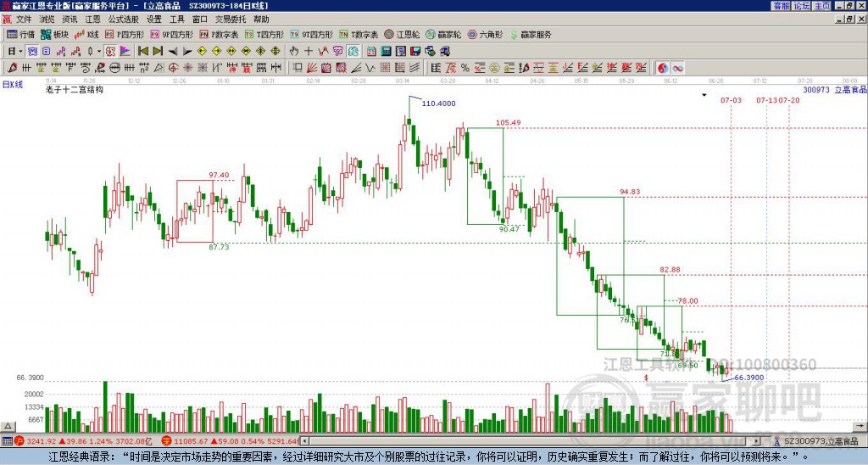
Task: Open the calculator icon
Action: pos(386,52)
